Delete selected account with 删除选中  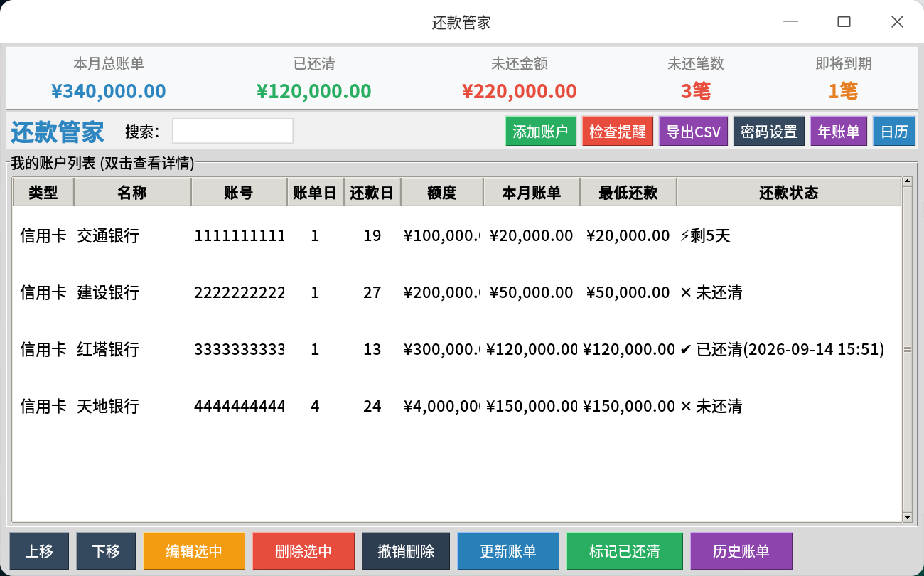coord(303,551)
